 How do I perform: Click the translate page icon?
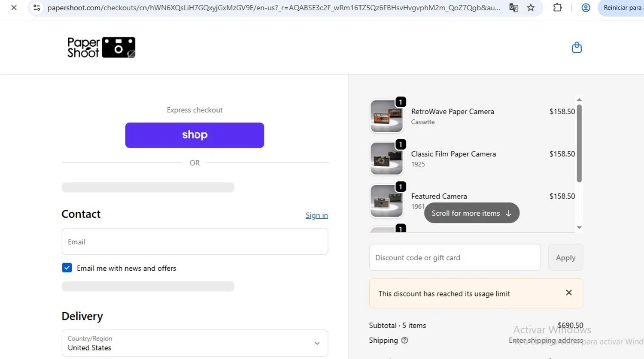coord(513,8)
